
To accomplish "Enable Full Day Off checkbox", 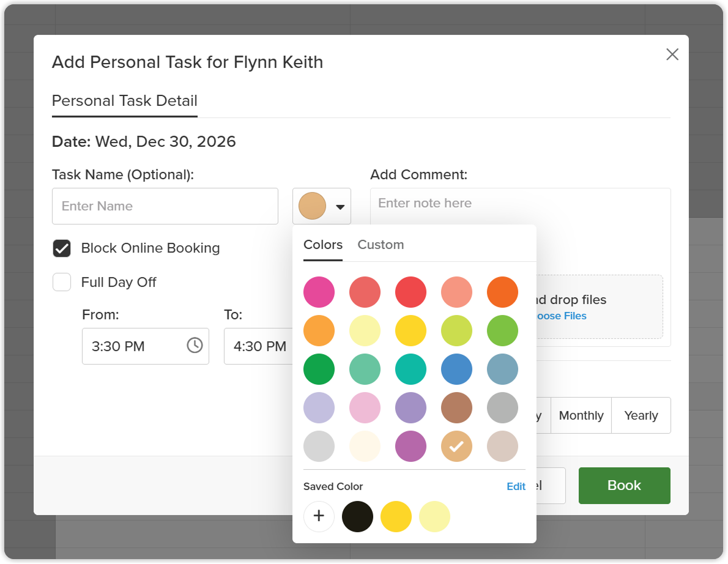I will click(62, 282).
